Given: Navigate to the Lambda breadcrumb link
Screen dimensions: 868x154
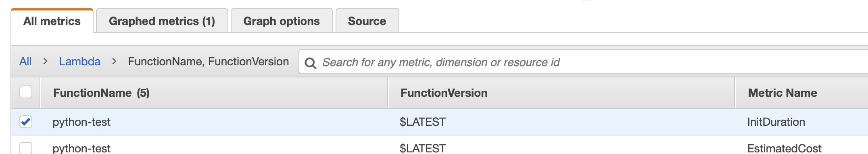Looking at the screenshot, I should pyautogui.click(x=80, y=62).
